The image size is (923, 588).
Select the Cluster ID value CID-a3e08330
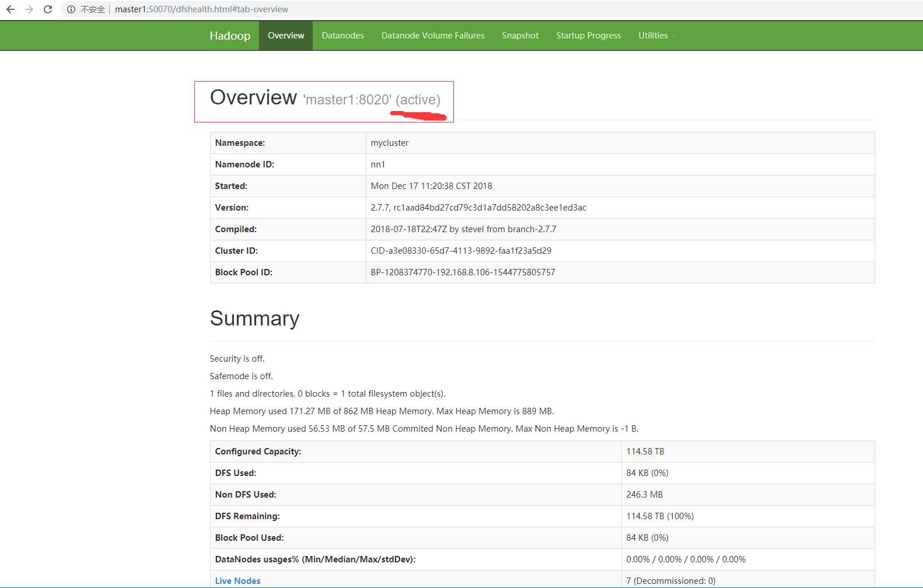[x=461, y=251]
